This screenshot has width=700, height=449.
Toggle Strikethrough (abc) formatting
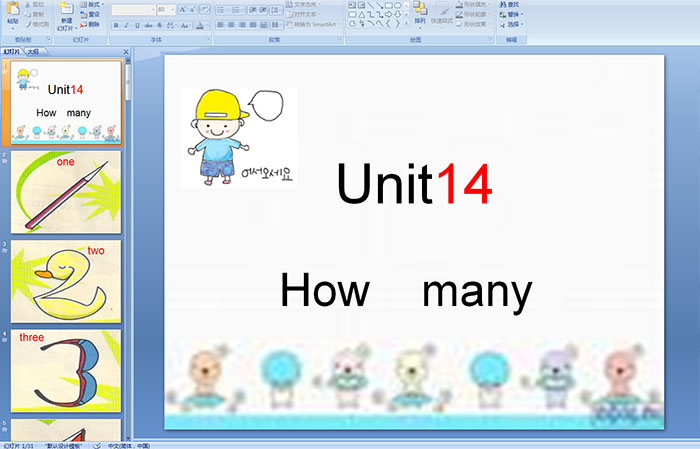[148, 25]
